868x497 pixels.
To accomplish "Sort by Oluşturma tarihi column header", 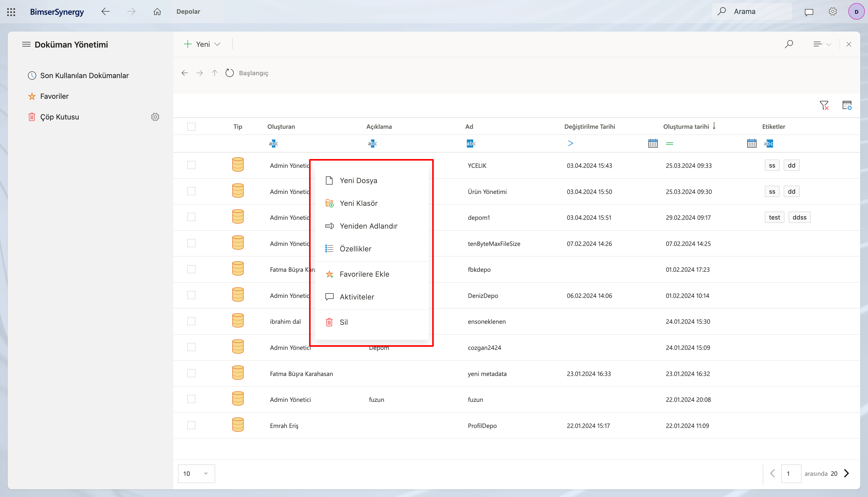I will pos(686,127).
